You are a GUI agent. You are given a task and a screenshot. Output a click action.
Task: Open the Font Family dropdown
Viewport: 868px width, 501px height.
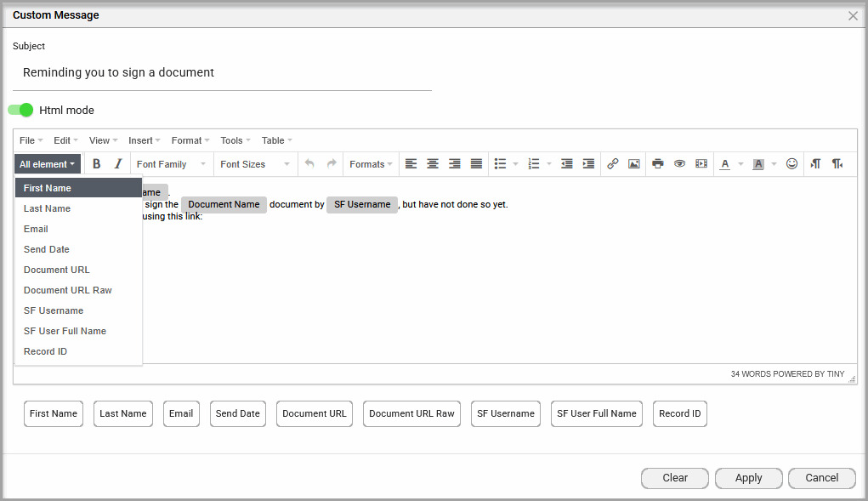[x=171, y=164]
